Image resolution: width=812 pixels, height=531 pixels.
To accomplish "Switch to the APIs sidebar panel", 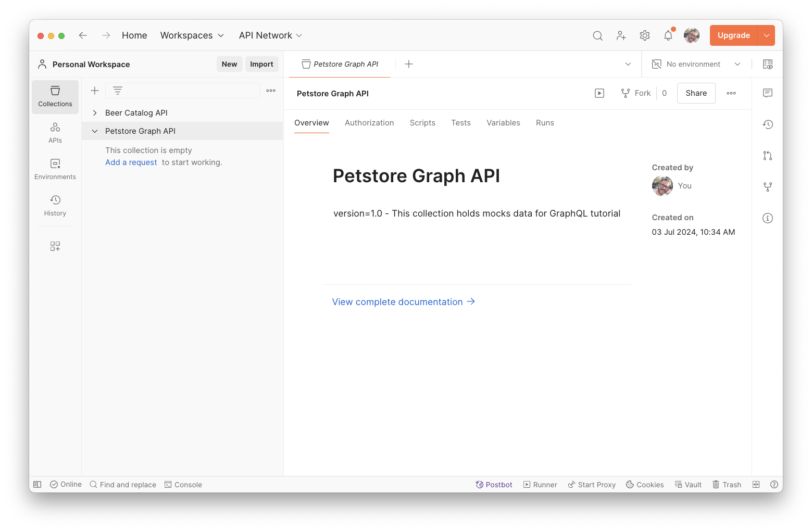I will (x=55, y=132).
